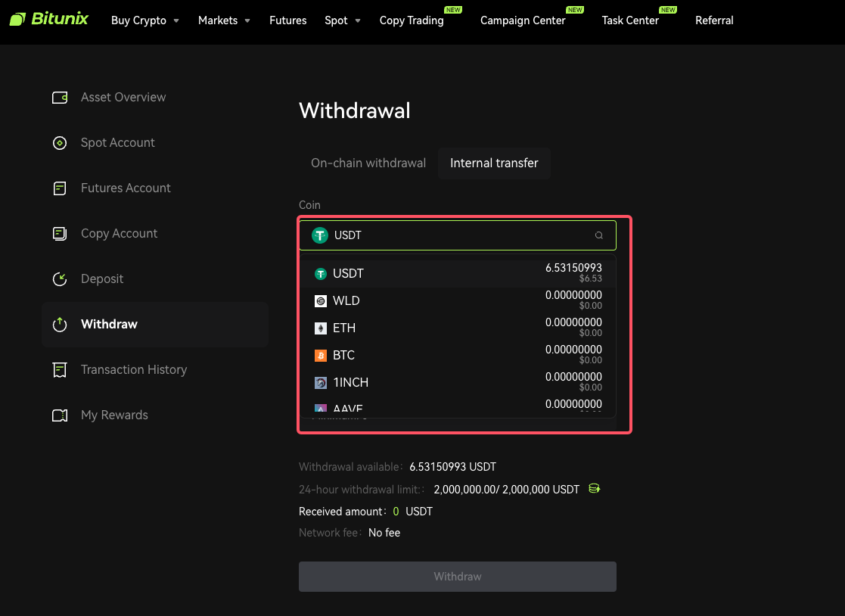845x616 pixels.
Task: Click the green coins icon beside withdrawal limit
Action: pos(595,489)
